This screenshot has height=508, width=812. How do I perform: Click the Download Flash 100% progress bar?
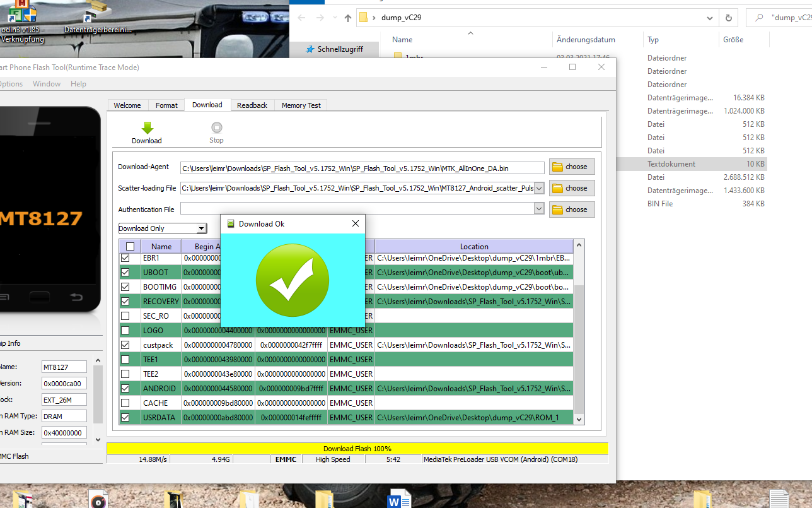357,449
